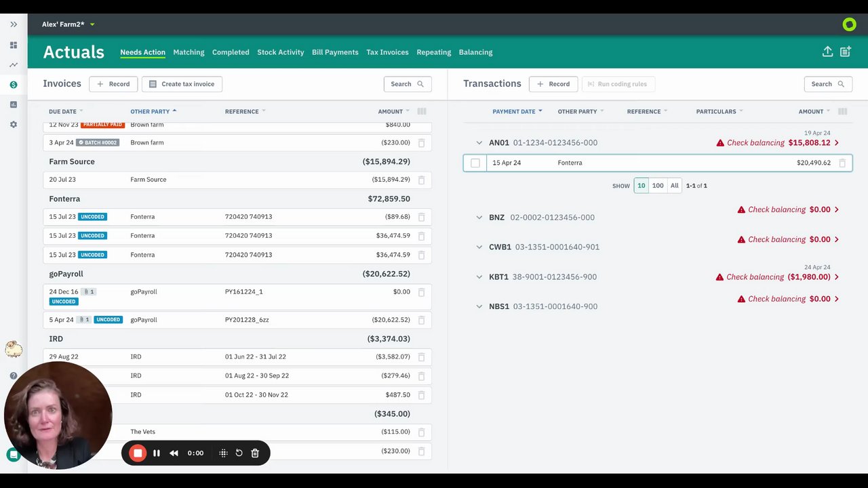Sort invoices by Due Date column
The height and width of the screenshot is (488, 868).
pos(66,111)
